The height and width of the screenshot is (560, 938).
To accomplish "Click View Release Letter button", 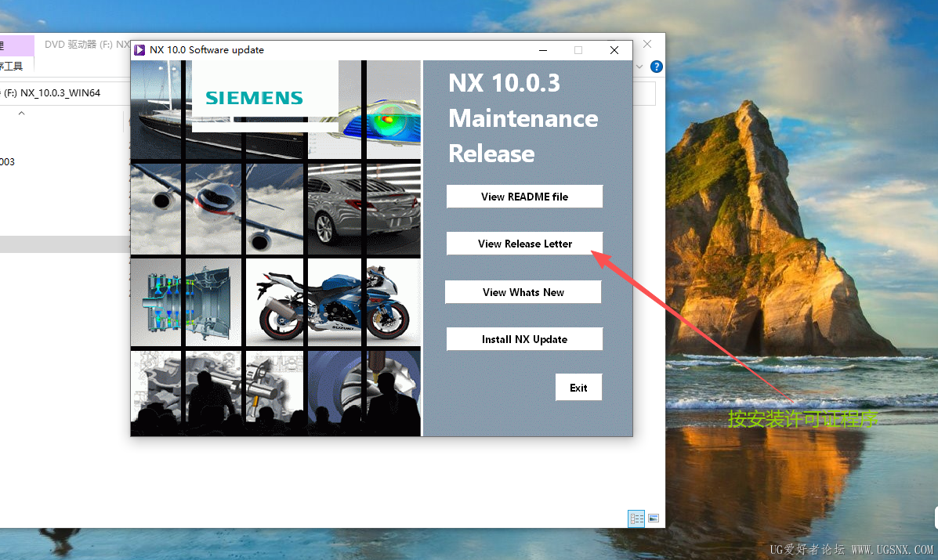I will (524, 244).
